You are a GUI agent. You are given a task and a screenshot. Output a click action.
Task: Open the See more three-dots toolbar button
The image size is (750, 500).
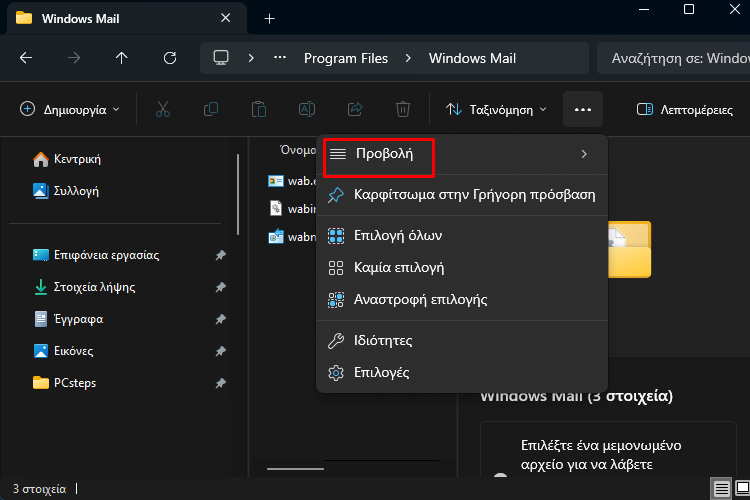tap(583, 110)
